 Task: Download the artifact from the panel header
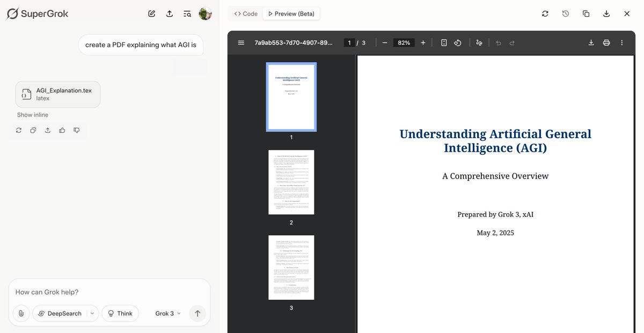606,13
